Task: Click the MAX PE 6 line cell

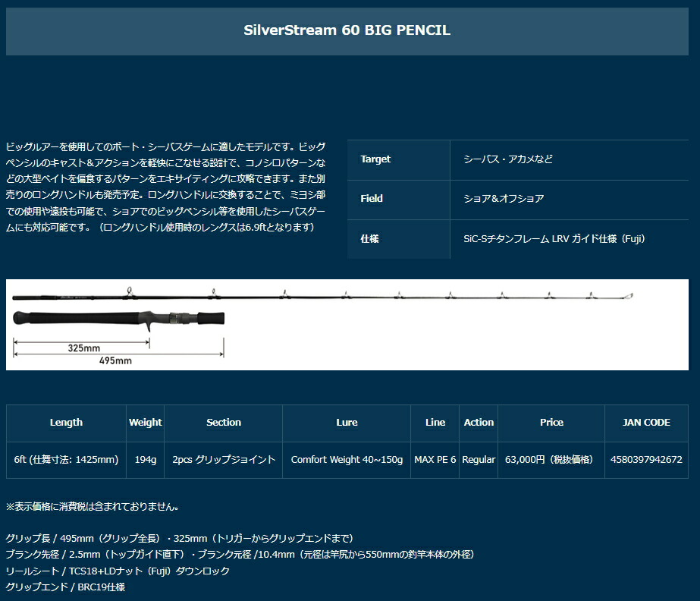Action: (x=435, y=460)
